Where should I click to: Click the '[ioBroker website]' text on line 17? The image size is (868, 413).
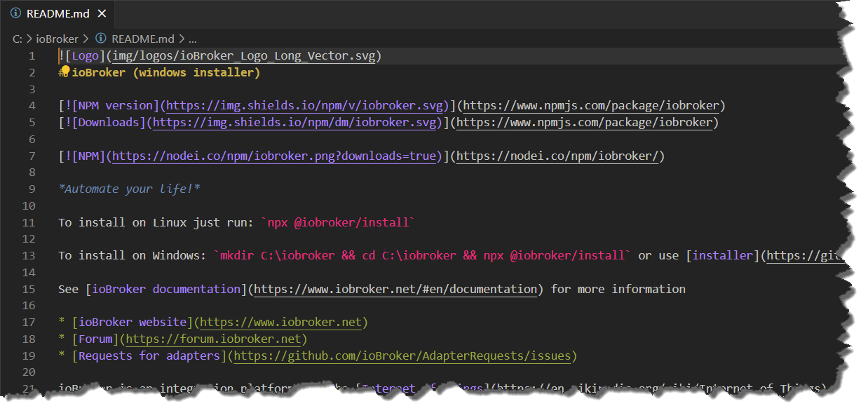tap(133, 323)
